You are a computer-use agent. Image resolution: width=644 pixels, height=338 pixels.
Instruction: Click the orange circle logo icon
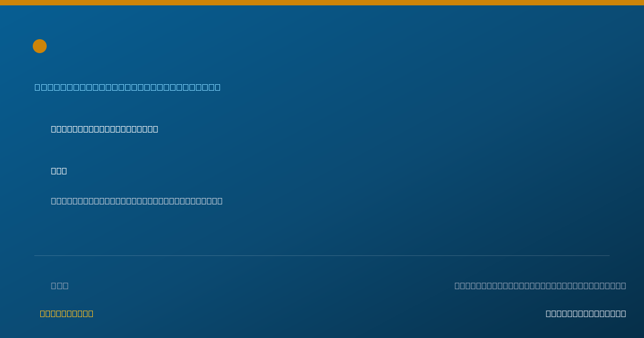[x=40, y=46]
